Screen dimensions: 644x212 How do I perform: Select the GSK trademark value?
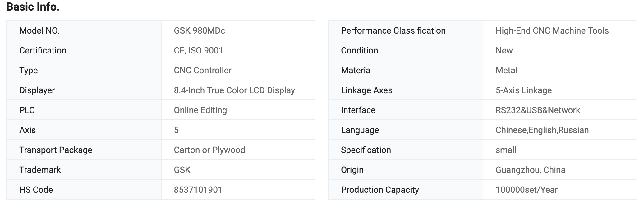(182, 170)
